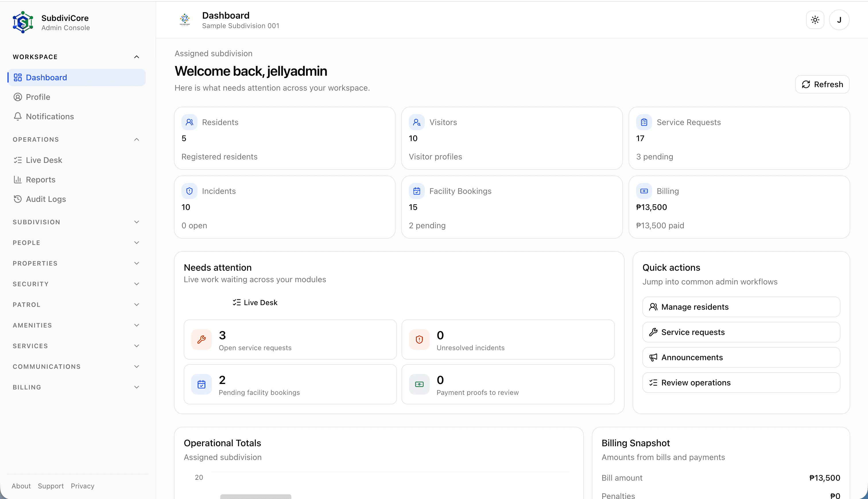868x499 pixels.
Task: Open the '2 Pending facility bookings' tile
Action: pyautogui.click(x=290, y=384)
